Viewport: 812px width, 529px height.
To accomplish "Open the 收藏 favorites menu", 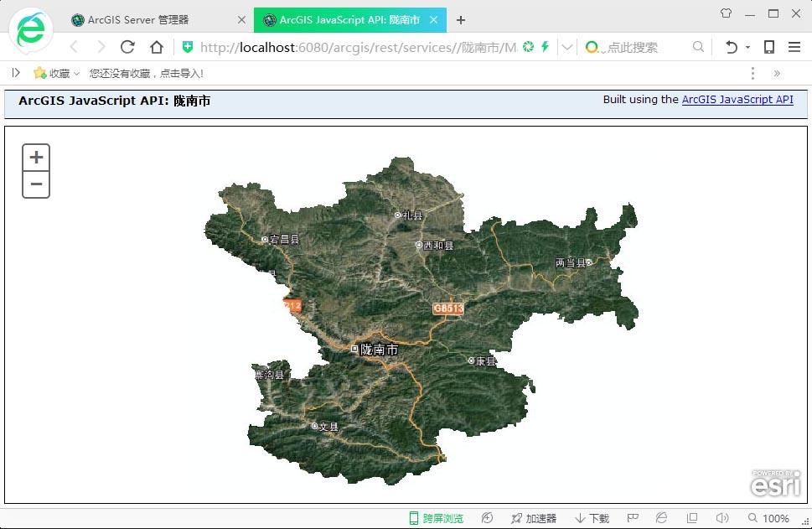I will (x=56, y=74).
